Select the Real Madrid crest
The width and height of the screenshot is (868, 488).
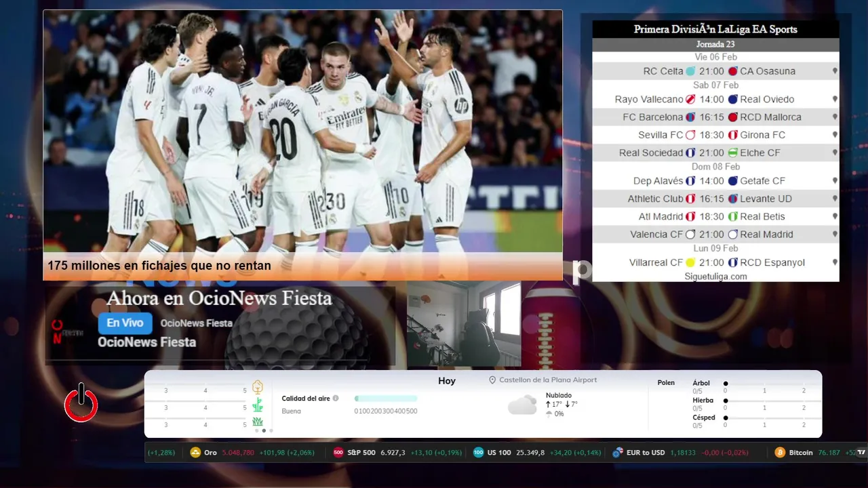[733, 235]
